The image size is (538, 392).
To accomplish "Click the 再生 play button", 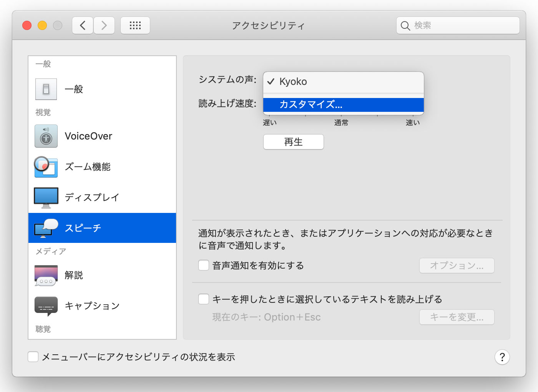I will point(294,142).
